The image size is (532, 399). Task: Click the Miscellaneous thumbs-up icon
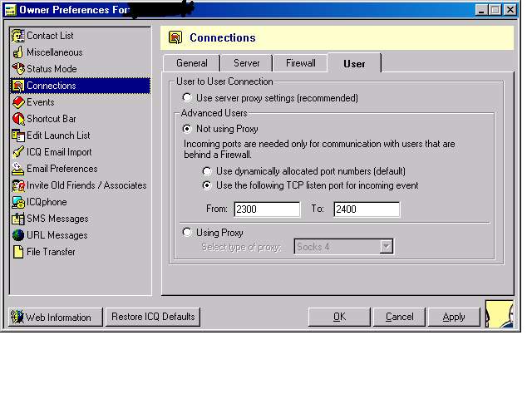tap(18, 52)
